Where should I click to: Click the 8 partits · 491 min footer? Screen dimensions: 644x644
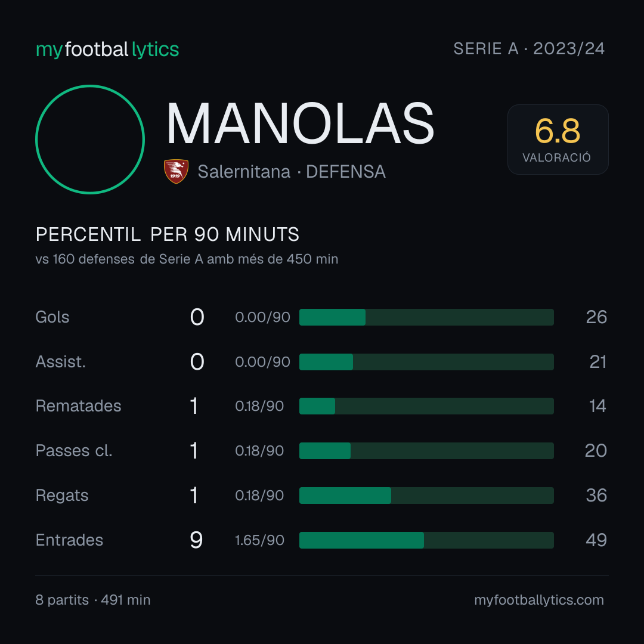(x=93, y=600)
